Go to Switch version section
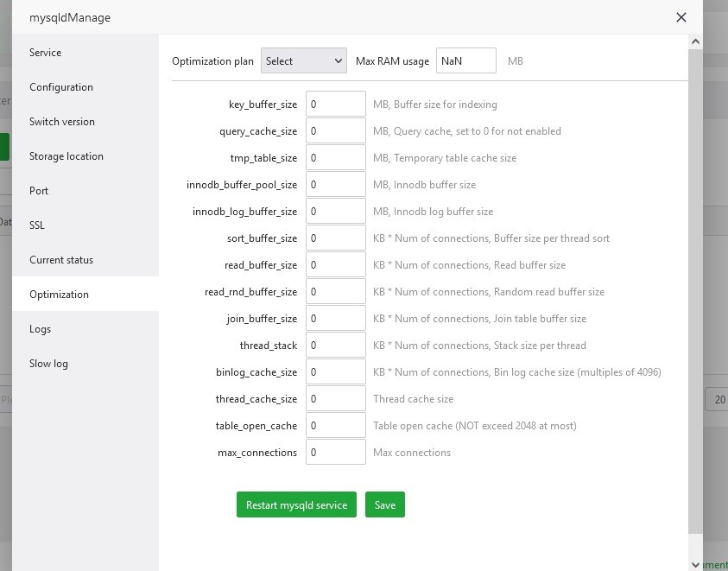The height and width of the screenshot is (571, 728). coord(62,122)
